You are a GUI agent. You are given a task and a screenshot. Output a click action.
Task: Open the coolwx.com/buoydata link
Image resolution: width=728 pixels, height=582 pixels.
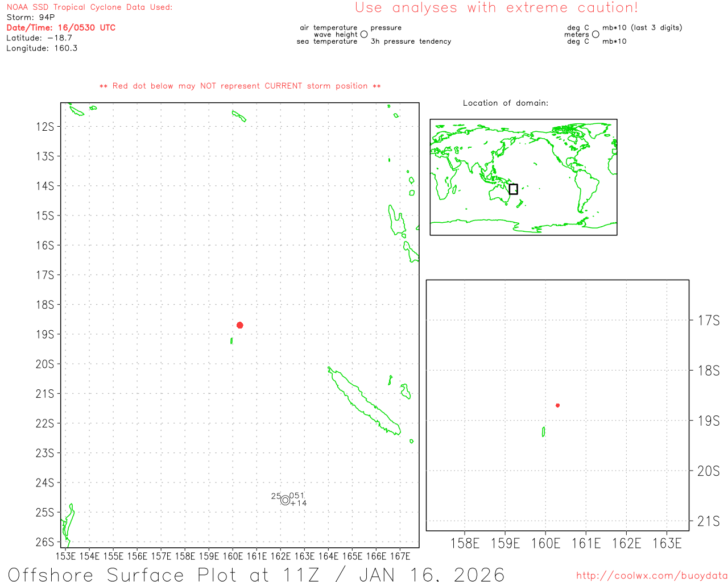point(652,576)
